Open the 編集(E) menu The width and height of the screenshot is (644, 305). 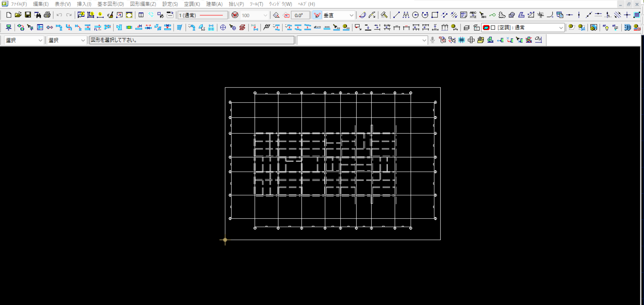(41, 4)
